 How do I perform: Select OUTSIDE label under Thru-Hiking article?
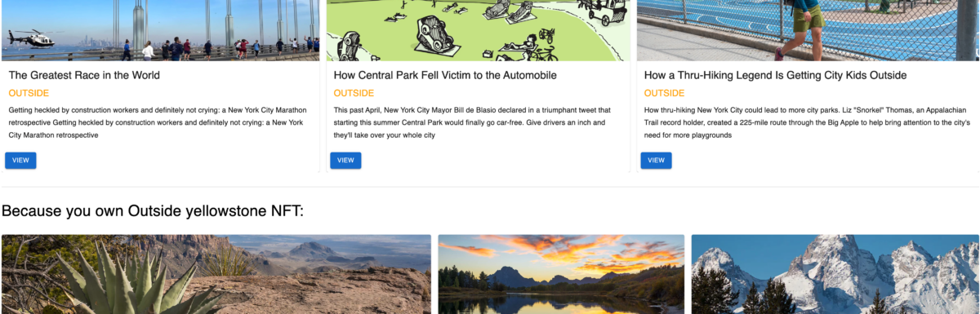coord(664,93)
